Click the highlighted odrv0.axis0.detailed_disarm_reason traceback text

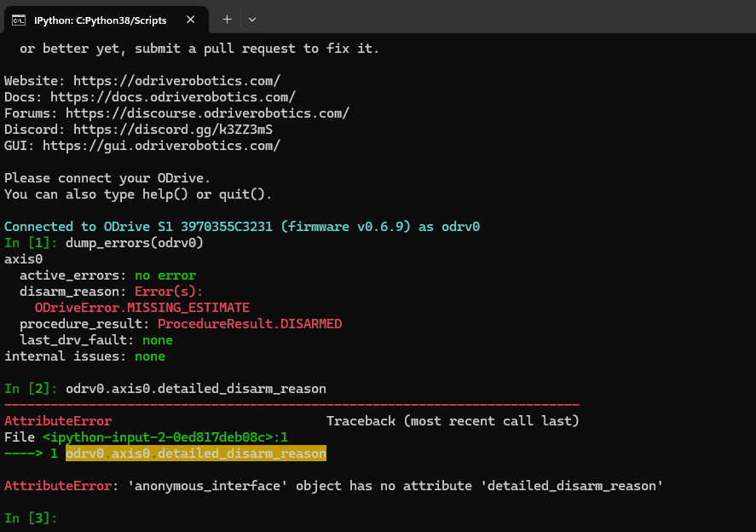tap(195, 454)
